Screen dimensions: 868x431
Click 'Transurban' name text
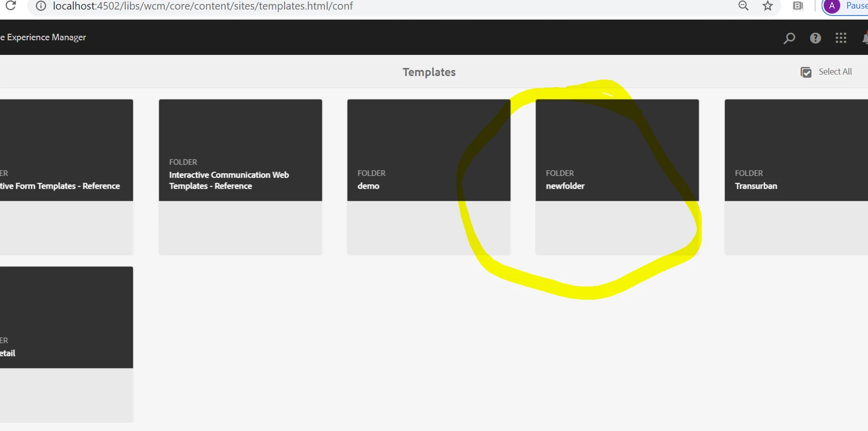[x=756, y=186]
